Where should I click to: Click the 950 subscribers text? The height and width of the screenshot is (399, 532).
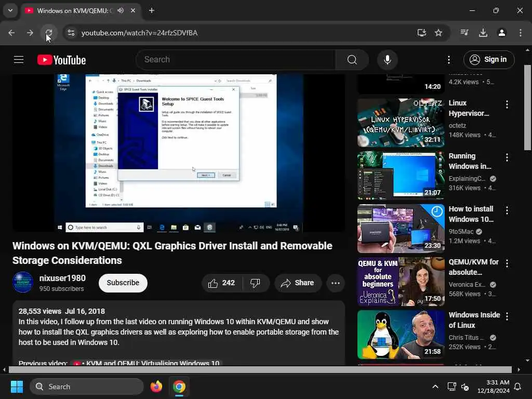coord(61,289)
